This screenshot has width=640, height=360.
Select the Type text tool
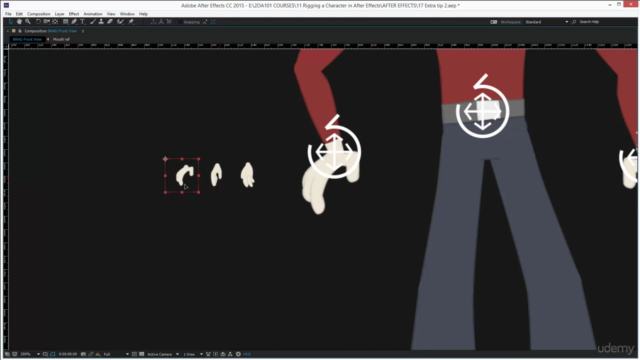tap(82, 22)
